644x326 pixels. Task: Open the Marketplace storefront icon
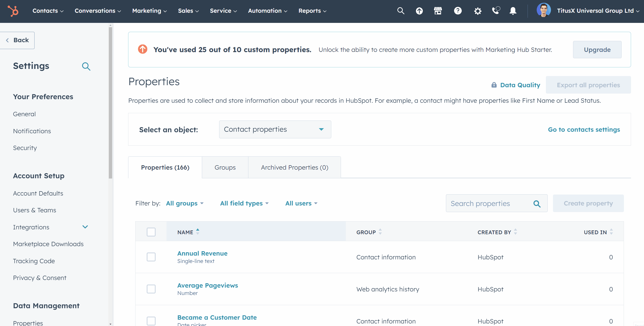[x=438, y=11]
